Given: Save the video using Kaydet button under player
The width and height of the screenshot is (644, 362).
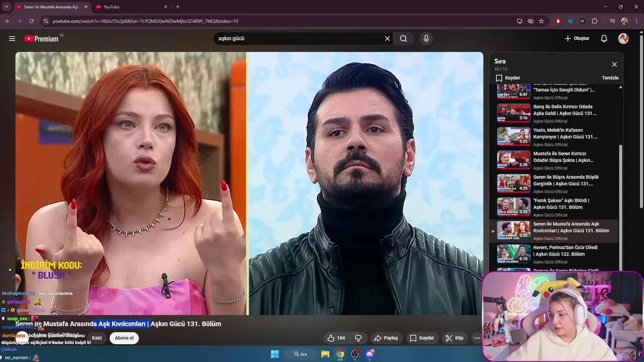Looking at the screenshot, I should (422, 338).
